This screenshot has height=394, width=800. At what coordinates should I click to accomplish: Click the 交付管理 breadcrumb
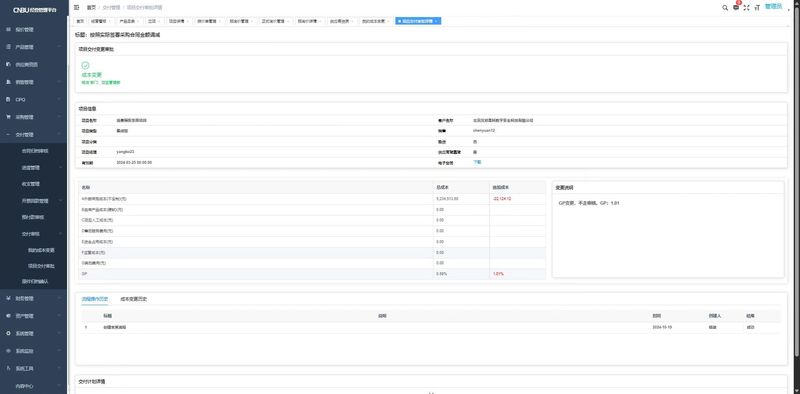coord(111,8)
